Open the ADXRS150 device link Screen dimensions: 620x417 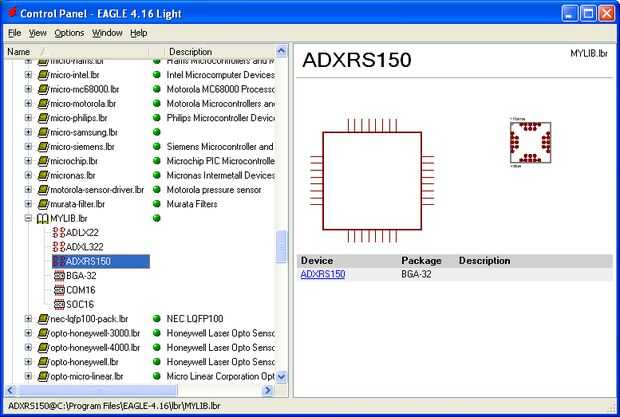click(x=323, y=274)
